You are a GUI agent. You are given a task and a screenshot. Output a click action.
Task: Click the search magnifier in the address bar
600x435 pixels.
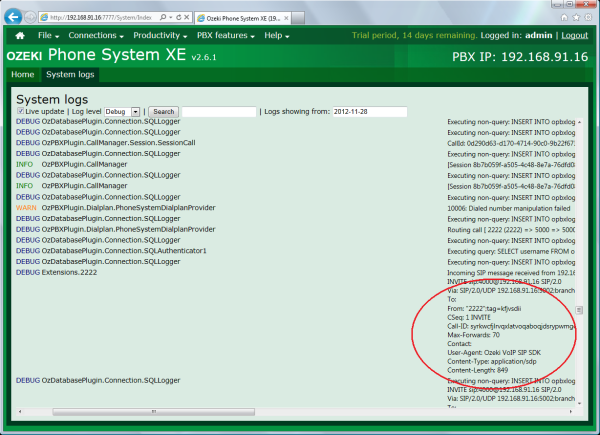click(163, 17)
